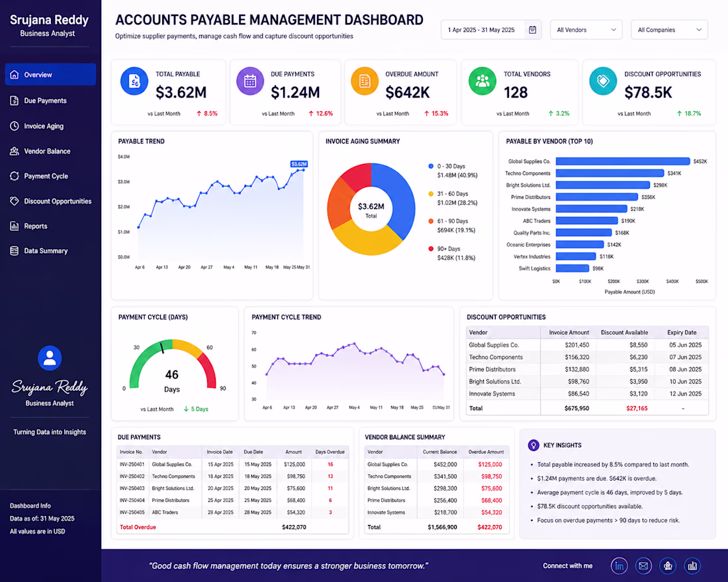Click the Reports bar chart icon
The width and height of the screenshot is (728, 582).
(15, 226)
